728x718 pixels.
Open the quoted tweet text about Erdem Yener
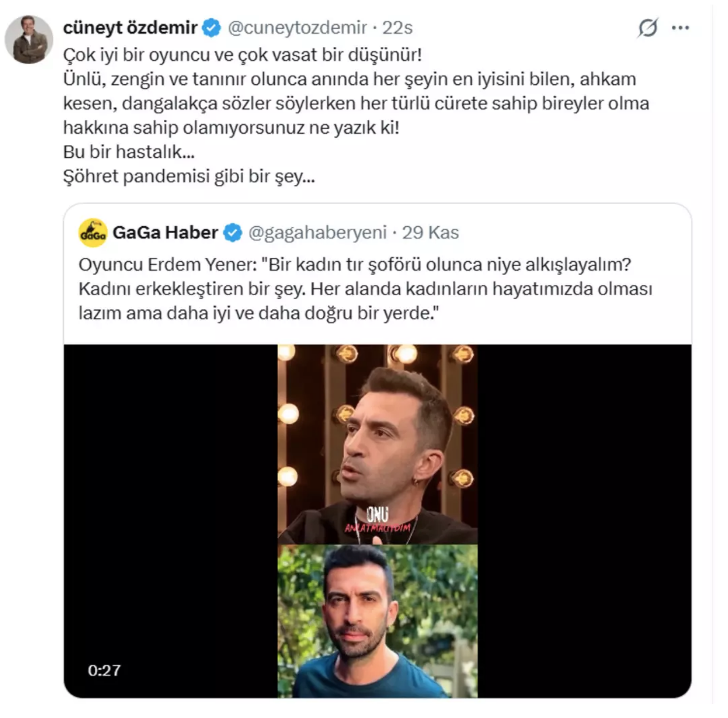click(x=365, y=289)
